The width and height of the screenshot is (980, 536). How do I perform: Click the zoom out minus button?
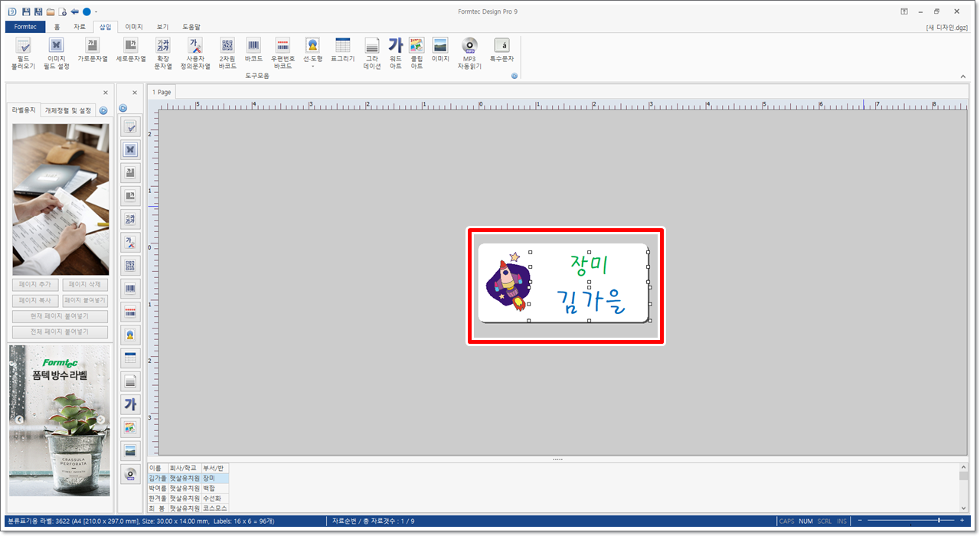pos(859,521)
